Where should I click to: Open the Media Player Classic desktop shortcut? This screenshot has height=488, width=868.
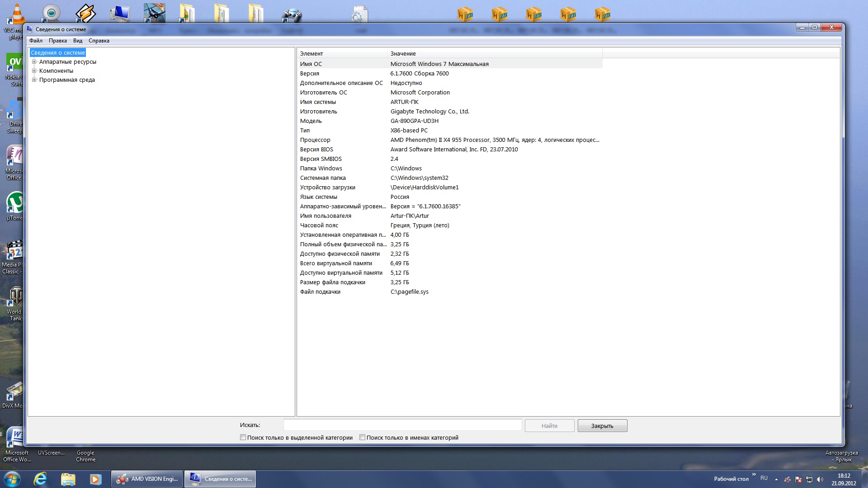(x=12, y=257)
